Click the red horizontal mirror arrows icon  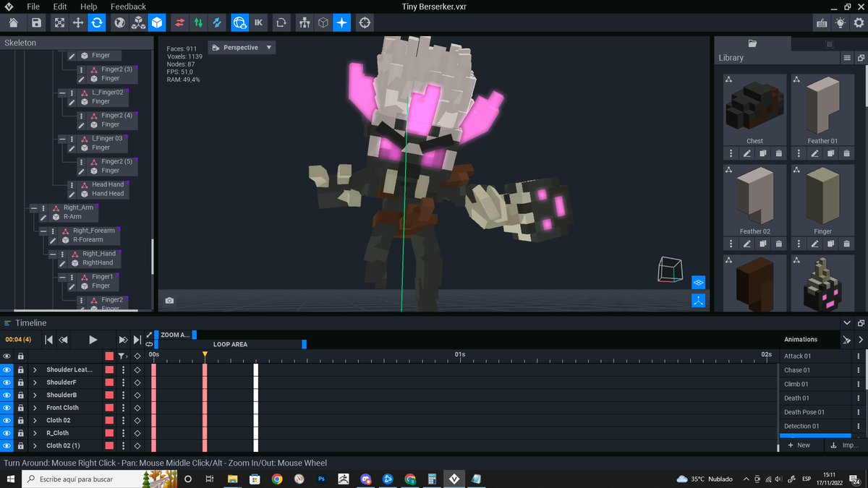click(179, 23)
